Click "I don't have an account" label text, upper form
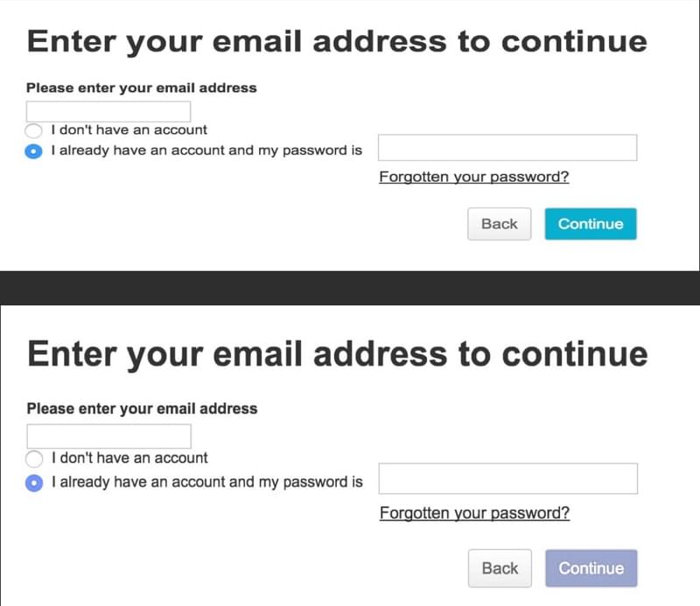 point(129,129)
